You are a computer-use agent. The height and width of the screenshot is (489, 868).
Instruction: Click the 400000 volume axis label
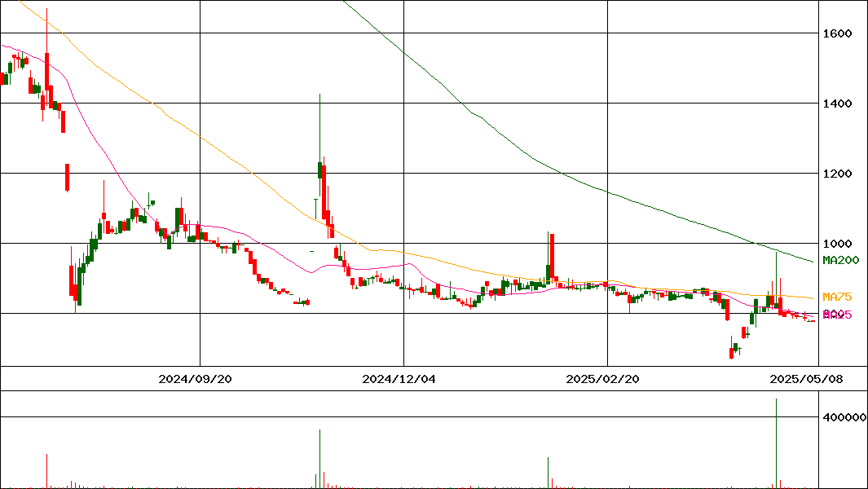point(844,417)
